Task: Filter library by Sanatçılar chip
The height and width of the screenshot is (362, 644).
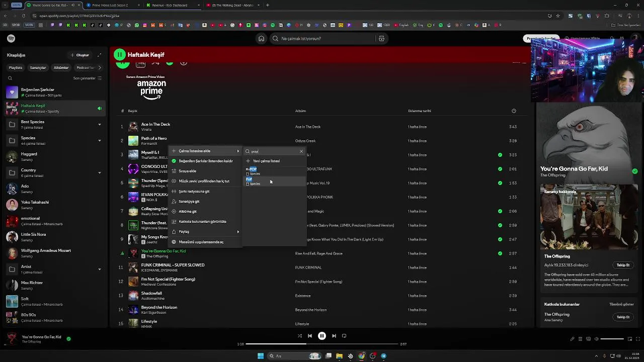Action: tap(38, 67)
